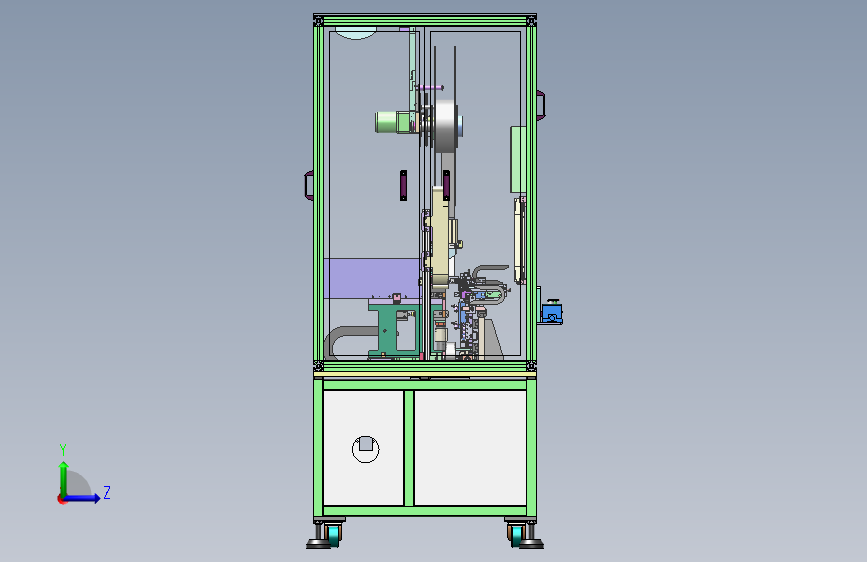Pick the blue component on the enclosure's right side
867x562 pixels.
coord(551,312)
